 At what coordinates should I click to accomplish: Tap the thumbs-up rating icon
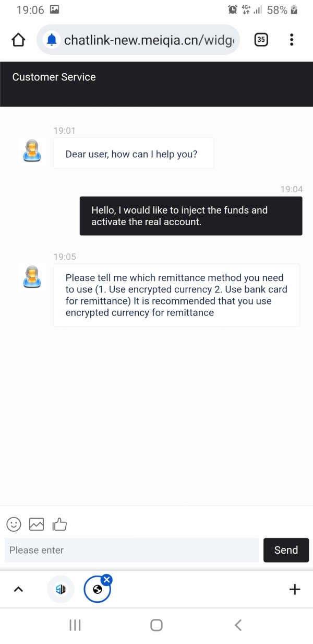click(x=59, y=524)
